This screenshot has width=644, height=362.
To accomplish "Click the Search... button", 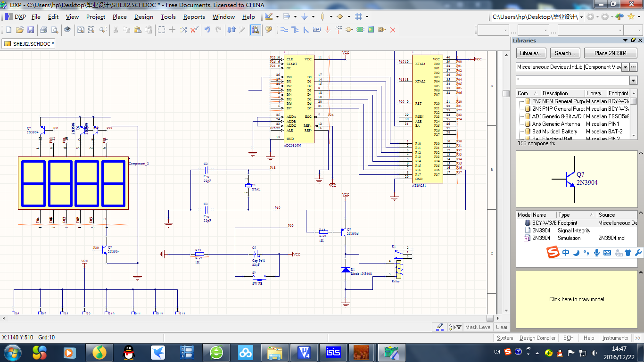I will [565, 53].
